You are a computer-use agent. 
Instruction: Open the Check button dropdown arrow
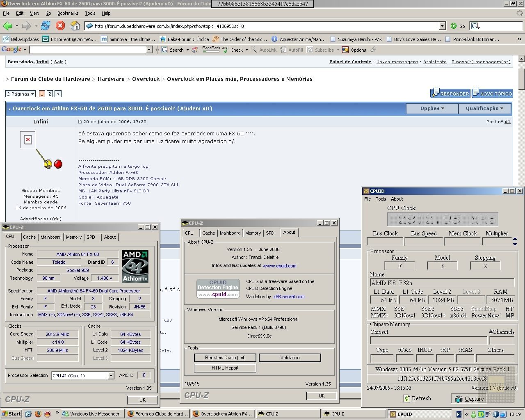(247, 50)
